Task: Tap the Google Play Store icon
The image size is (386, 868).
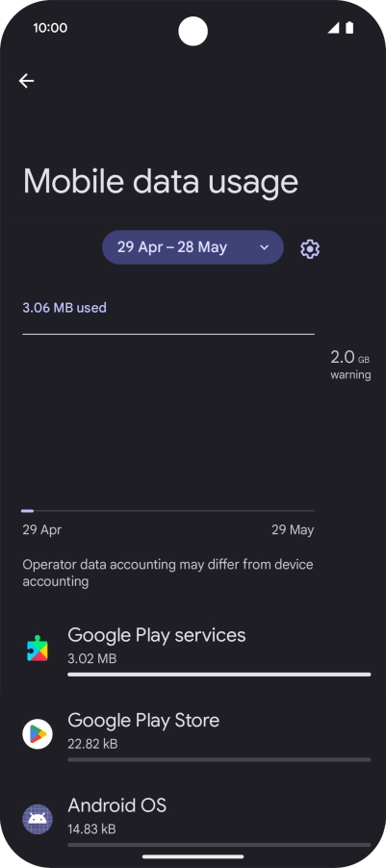Action: (38, 734)
